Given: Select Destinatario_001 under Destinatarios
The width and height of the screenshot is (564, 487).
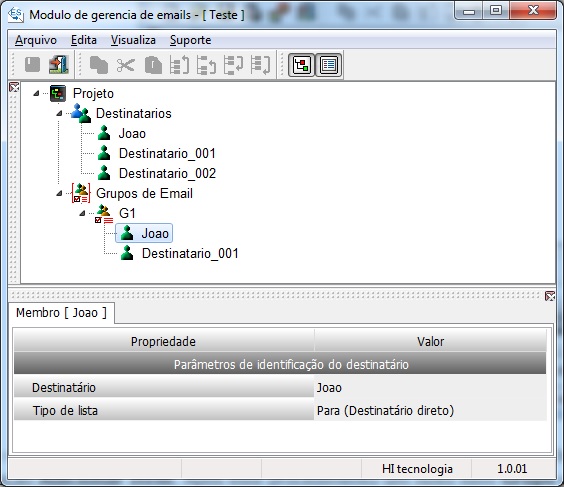Looking at the screenshot, I should tap(167, 154).
